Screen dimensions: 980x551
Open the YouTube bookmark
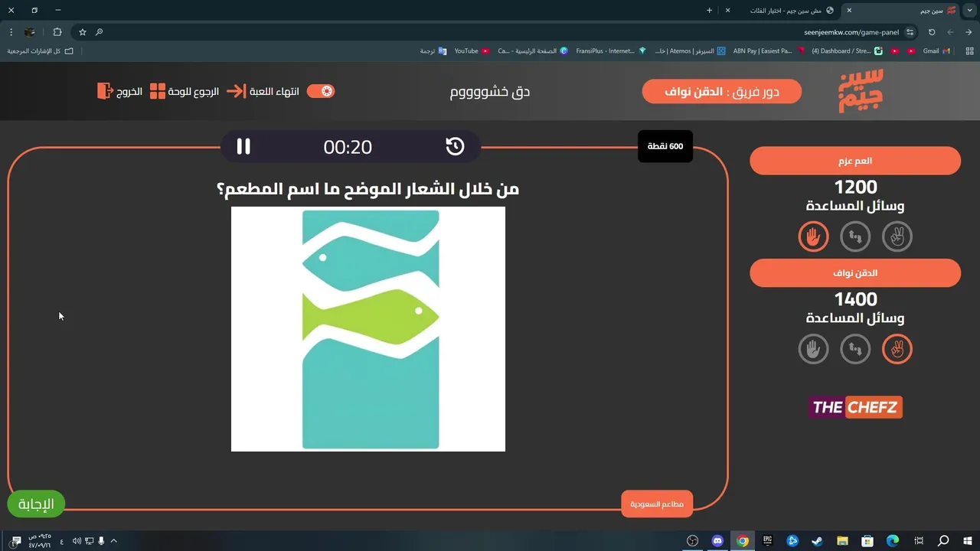[x=472, y=51]
